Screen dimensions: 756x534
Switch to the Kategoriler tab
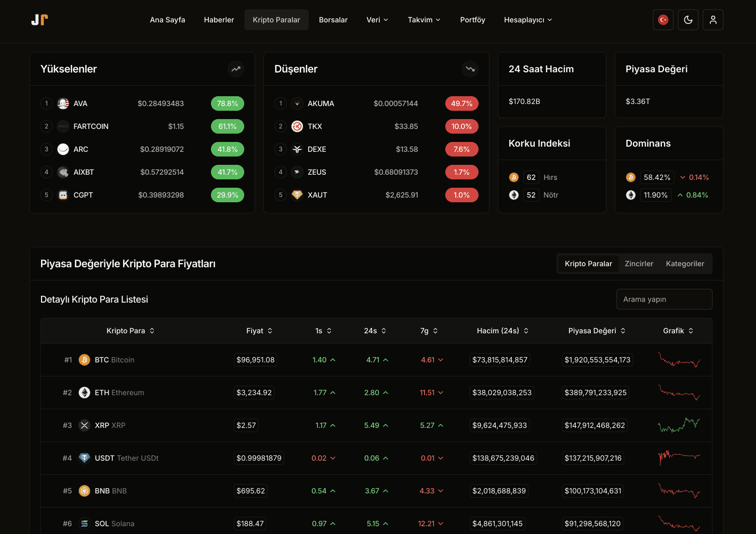685,264
